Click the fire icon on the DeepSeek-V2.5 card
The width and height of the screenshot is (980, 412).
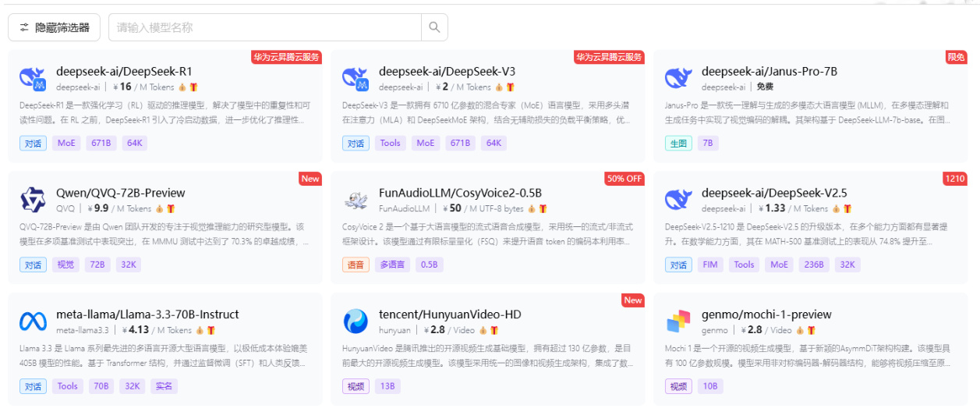[836, 208]
